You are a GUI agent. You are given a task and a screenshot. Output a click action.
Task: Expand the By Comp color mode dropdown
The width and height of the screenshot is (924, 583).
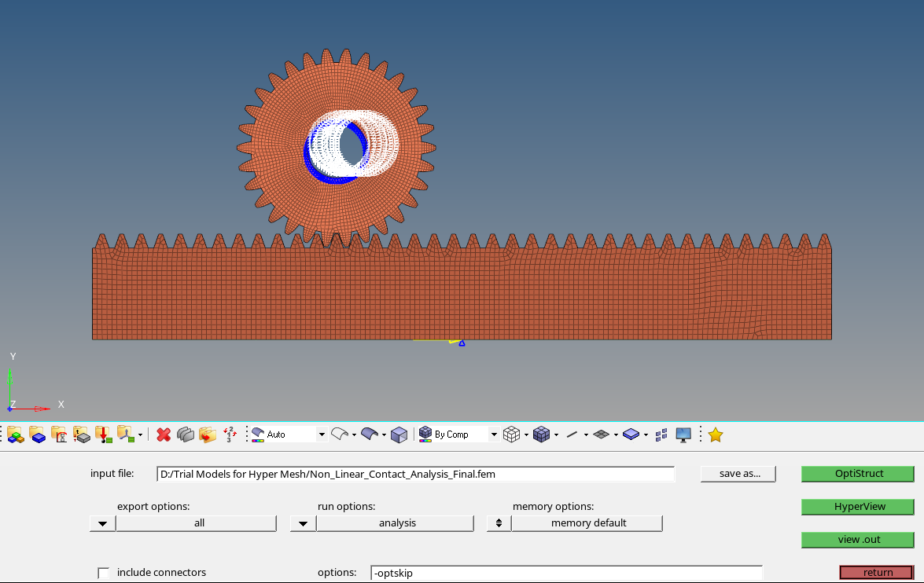(494, 434)
